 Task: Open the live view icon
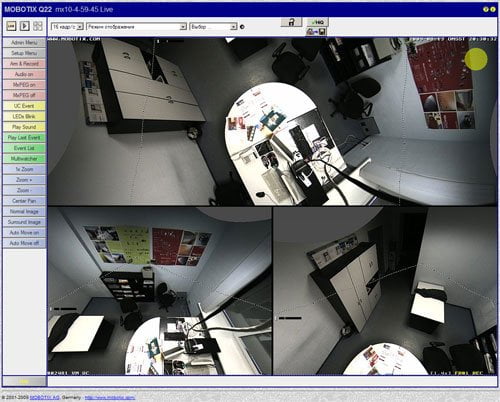(x=12, y=26)
